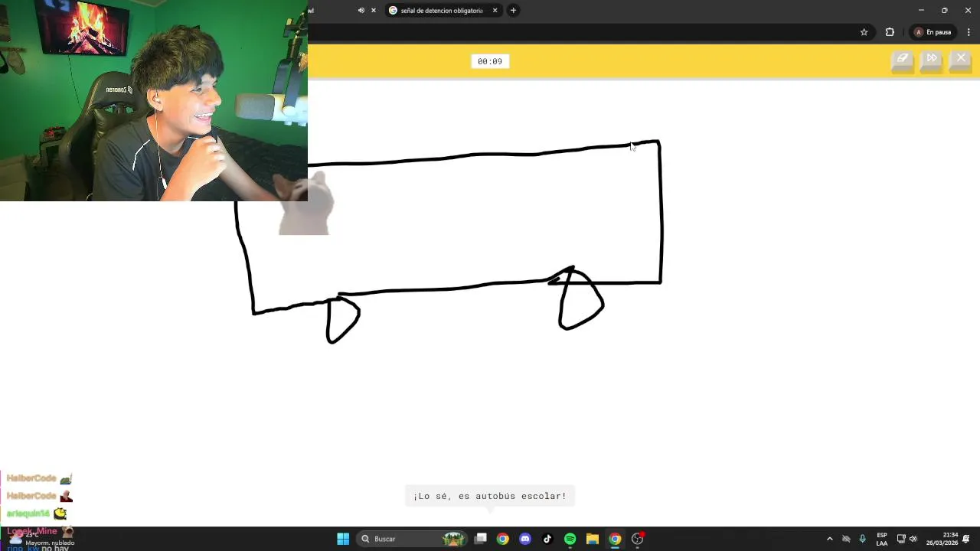The height and width of the screenshot is (551, 980).
Task: Open the 'En pausa' profile button
Action: pyautogui.click(x=933, y=32)
